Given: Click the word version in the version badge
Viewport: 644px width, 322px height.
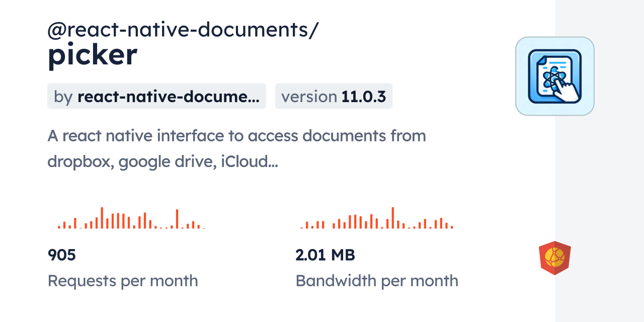Looking at the screenshot, I should click(x=309, y=96).
